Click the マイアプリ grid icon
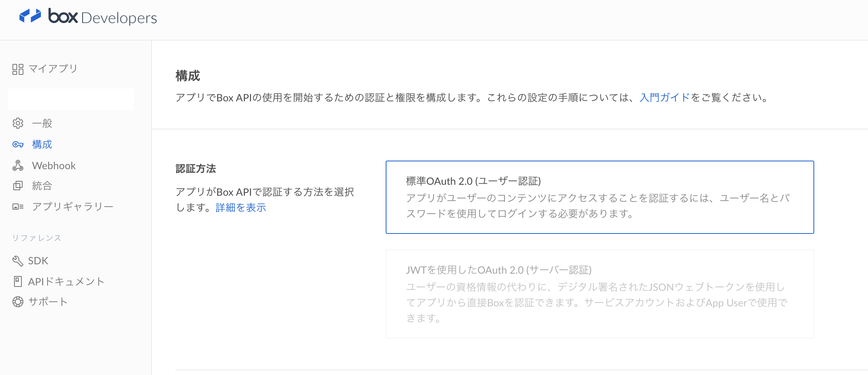Viewport: 868px width, 375px height. point(18,69)
